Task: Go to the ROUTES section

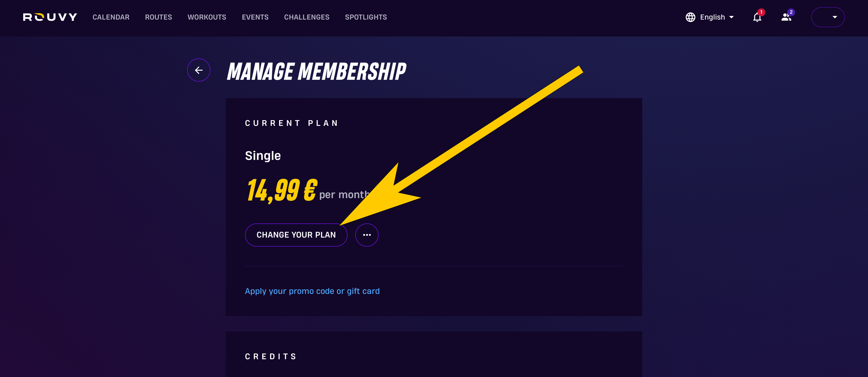Action: pyautogui.click(x=158, y=17)
